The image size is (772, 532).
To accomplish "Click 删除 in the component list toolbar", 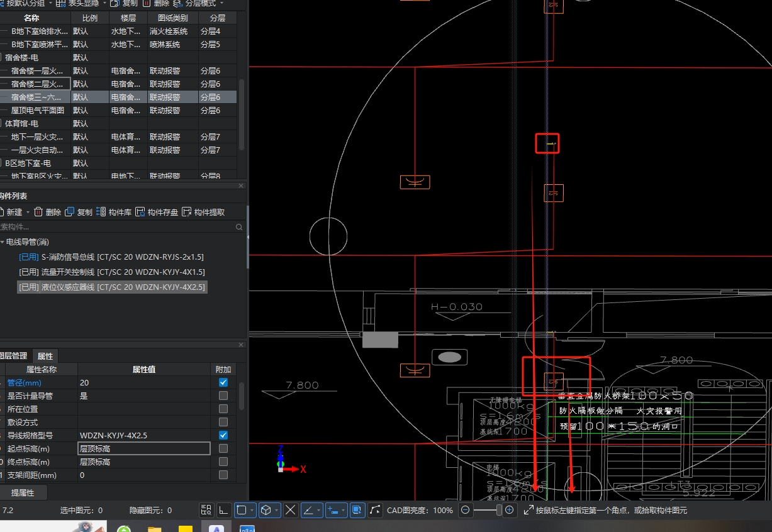I will 47,212.
